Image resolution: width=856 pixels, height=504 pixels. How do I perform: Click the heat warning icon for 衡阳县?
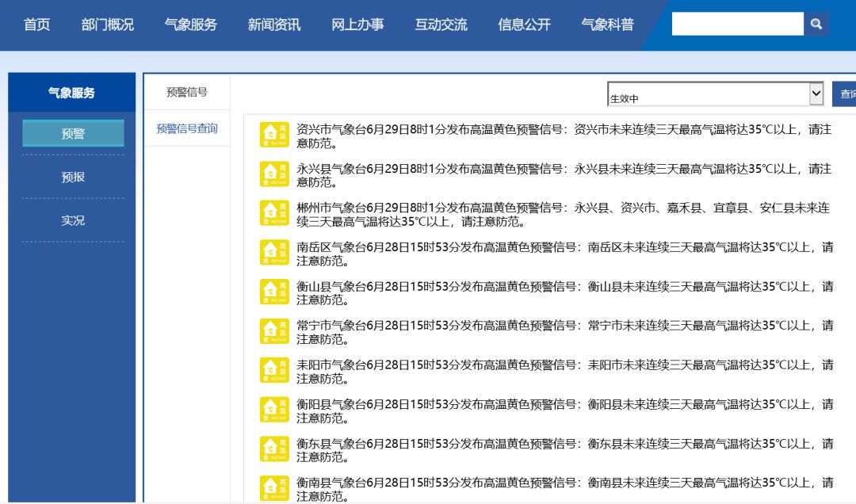click(x=274, y=410)
